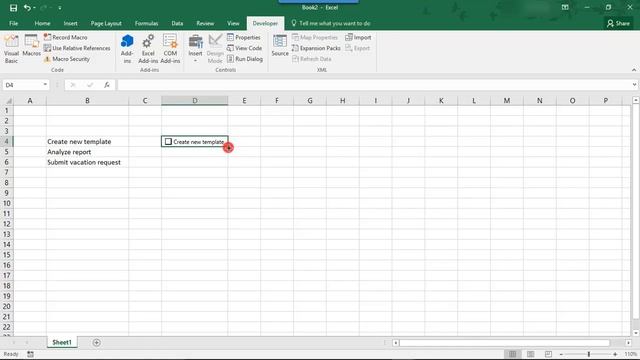This screenshot has height=360, width=640.
Task: Add a new sheet
Action: [96, 342]
